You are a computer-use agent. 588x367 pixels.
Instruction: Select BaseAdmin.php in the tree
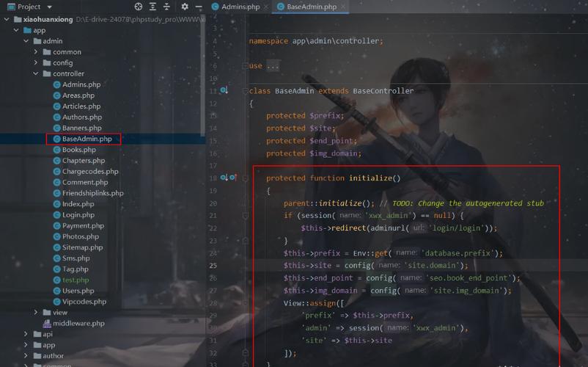point(87,139)
